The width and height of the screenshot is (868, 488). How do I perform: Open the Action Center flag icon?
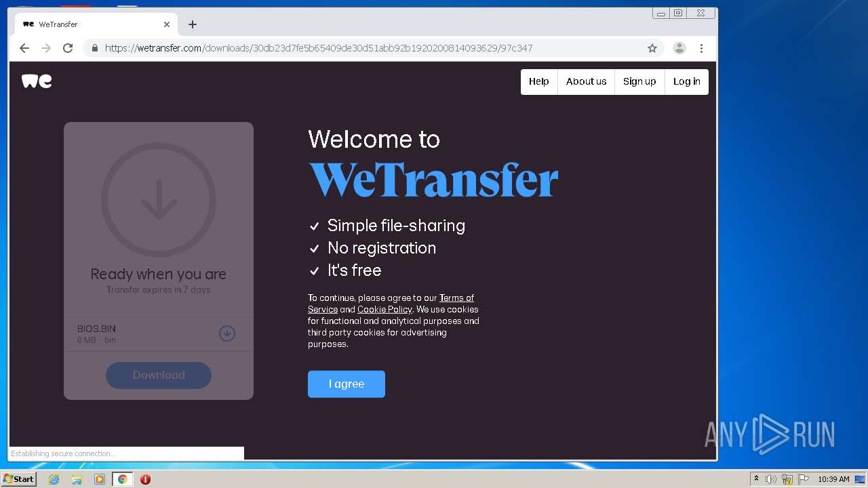[804, 479]
